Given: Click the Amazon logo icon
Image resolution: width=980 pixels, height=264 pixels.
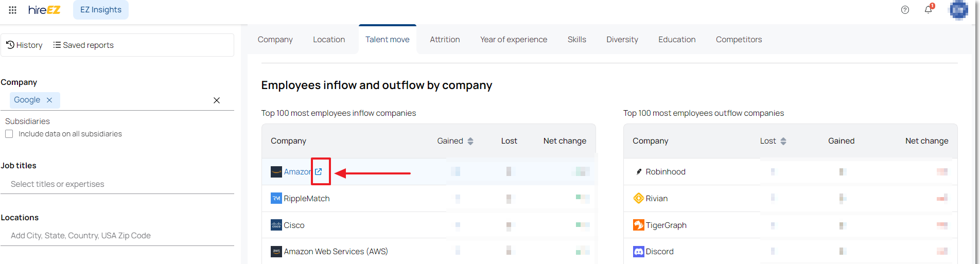Looking at the screenshot, I should pos(276,172).
